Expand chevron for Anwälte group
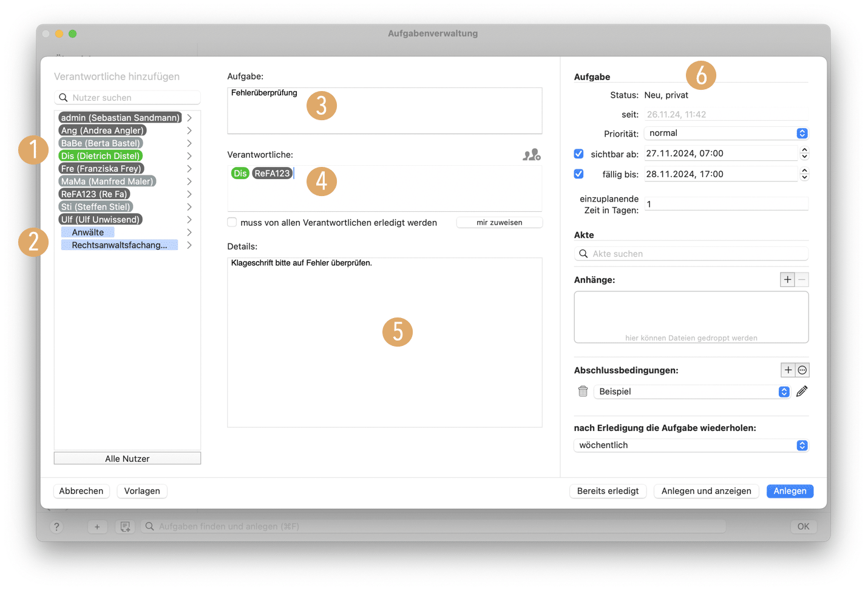 189,232
